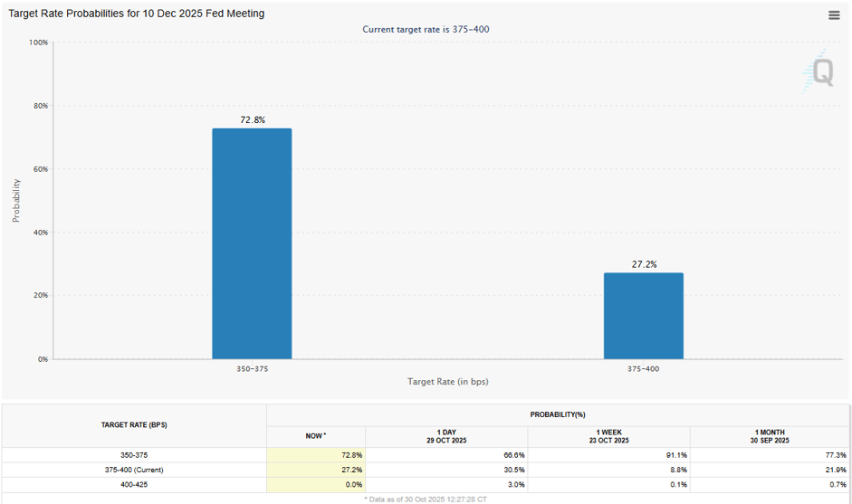This screenshot has width=852, height=504.
Task: Click the '1 WEEK 23 OCT 2025' column header
Action: [x=608, y=436]
